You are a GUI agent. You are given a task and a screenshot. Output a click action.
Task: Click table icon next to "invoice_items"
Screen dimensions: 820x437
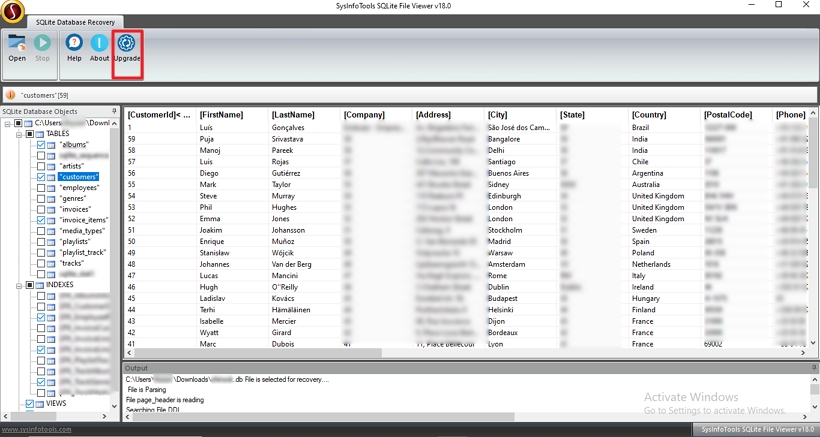point(51,221)
